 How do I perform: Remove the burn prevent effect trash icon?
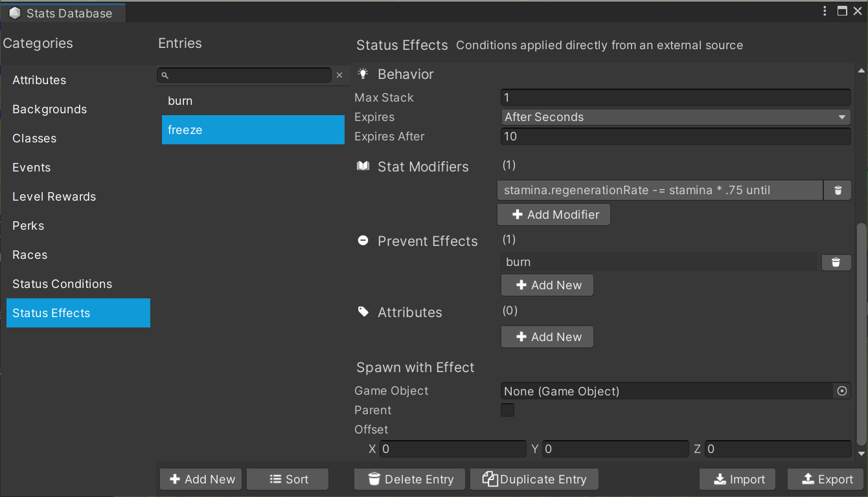[836, 262]
